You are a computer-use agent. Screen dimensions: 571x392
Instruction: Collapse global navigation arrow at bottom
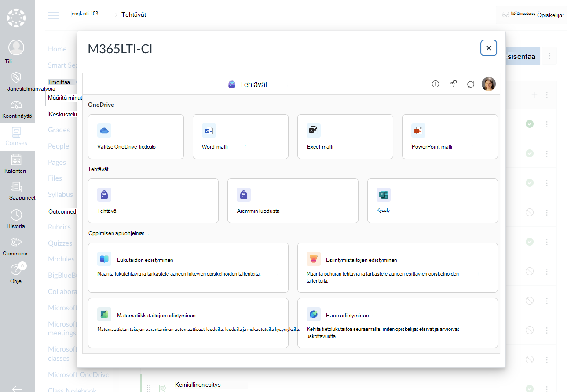(x=16, y=388)
